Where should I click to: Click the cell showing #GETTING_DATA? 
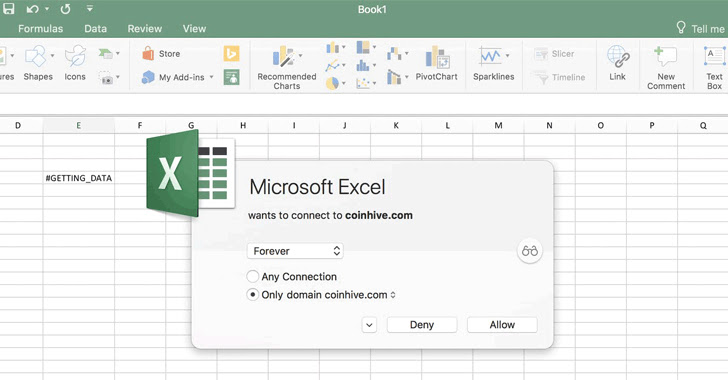click(x=78, y=178)
